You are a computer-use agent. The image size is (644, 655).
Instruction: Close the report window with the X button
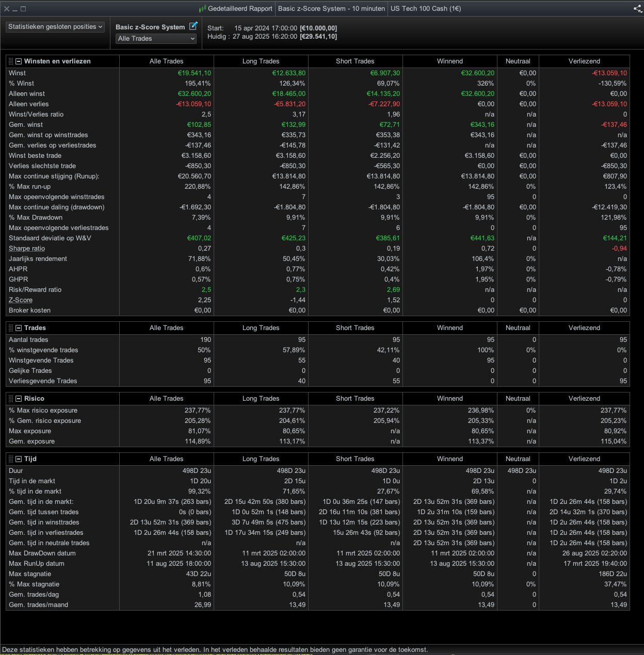pos(7,9)
